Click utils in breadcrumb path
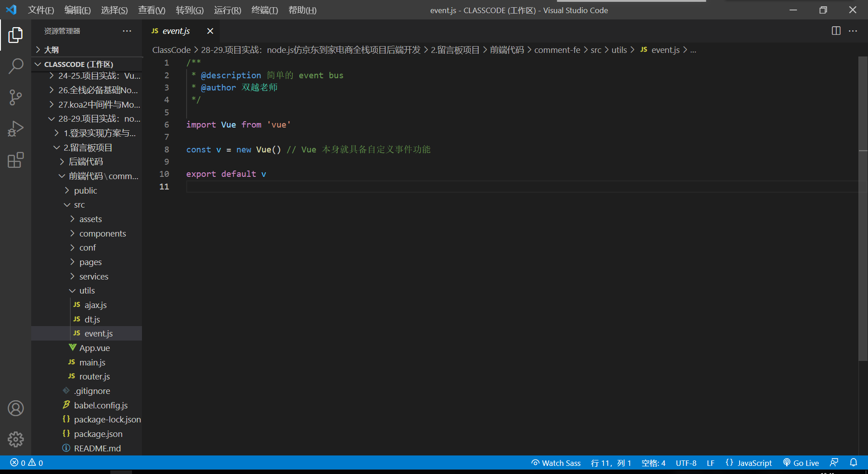Viewport: 868px width, 474px height. click(x=619, y=50)
